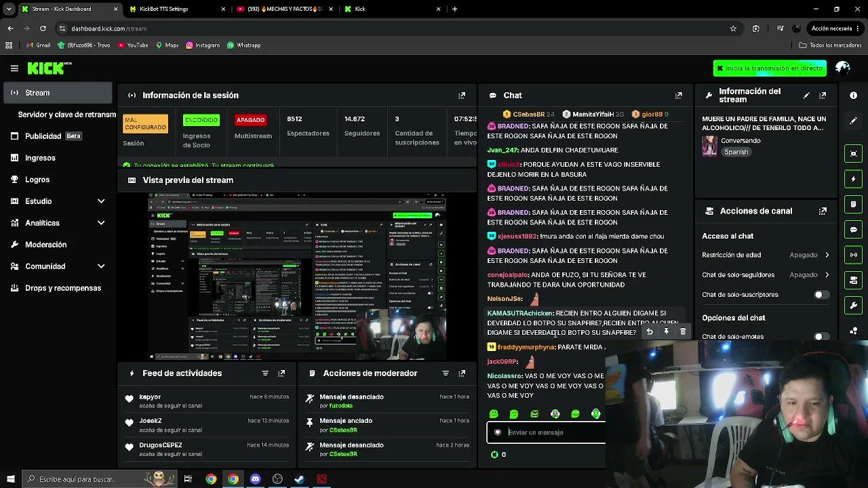Pop out the Acciones de moderador panel
The width and height of the screenshot is (868, 488).
point(462,373)
